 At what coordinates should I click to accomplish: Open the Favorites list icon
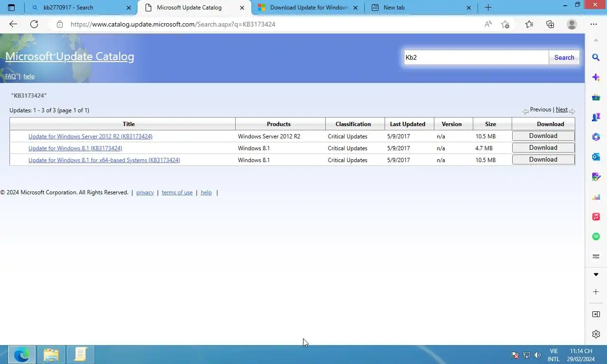pos(529,24)
